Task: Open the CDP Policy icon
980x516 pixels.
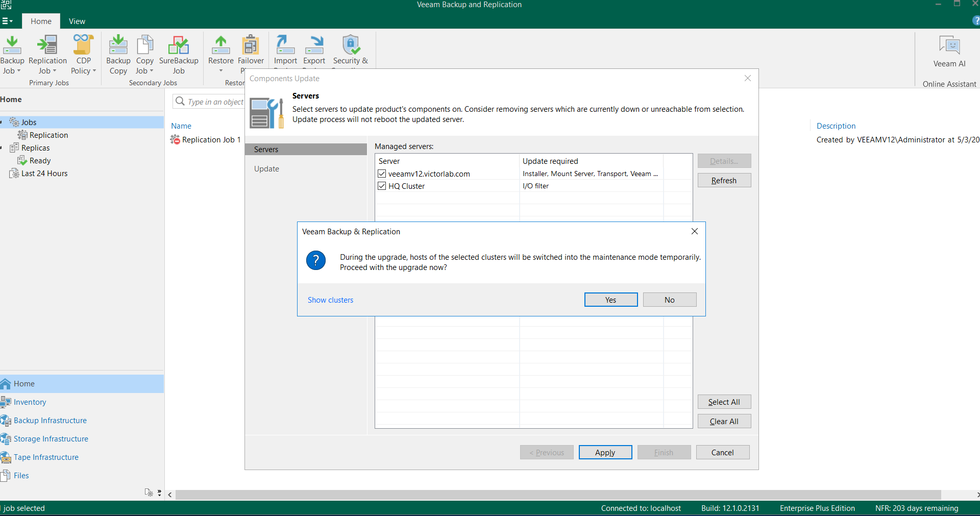Action: [83, 46]
